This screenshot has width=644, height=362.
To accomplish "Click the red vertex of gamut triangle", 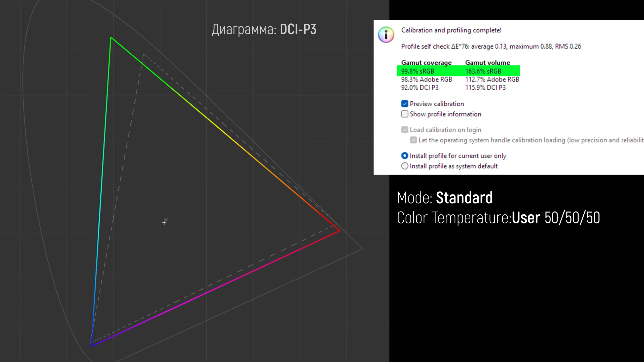I will click(339, 230).
